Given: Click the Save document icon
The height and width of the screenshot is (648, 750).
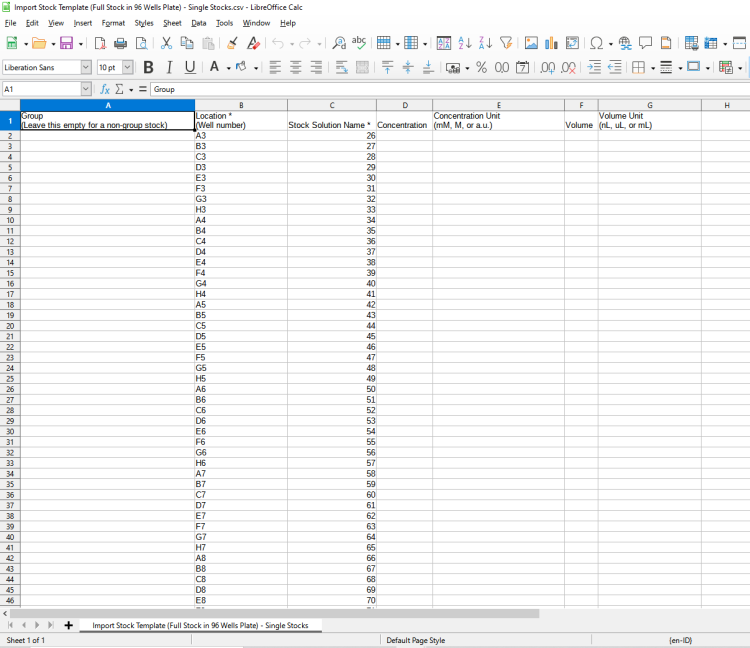Looking at the screenshot, I should click(x=66, y=43).
